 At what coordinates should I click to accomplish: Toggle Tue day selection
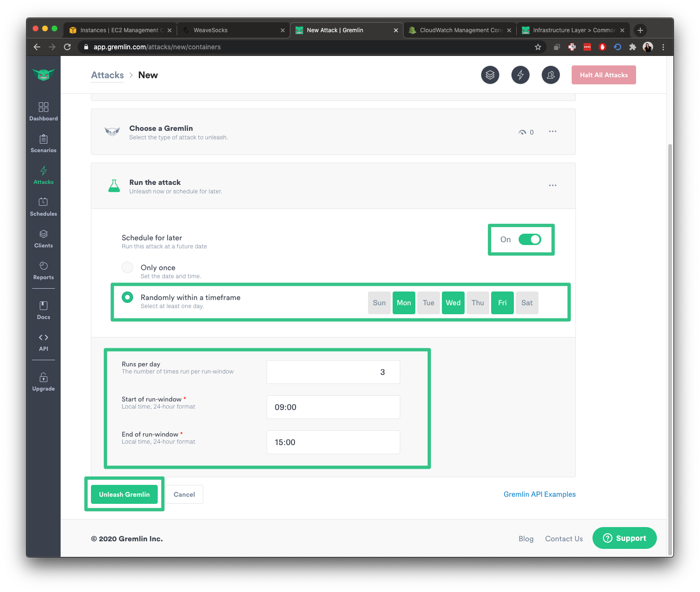(429, 303)
